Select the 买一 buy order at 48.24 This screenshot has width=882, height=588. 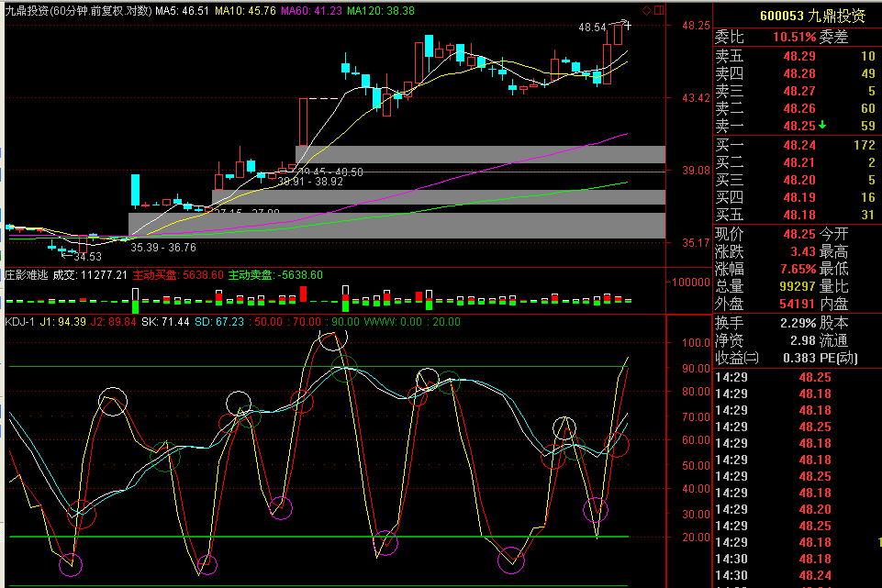(x=795, y=145)
